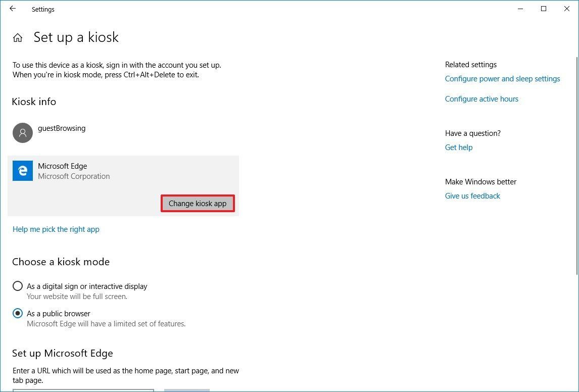Viewport: 579px width, 392px height.
Task: Click the guestBrowsing account entry
Action: (62, 128)
